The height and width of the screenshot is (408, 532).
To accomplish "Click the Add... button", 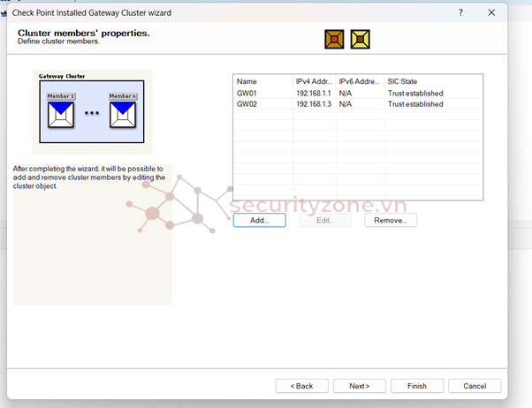I will [x=259, y=221].
